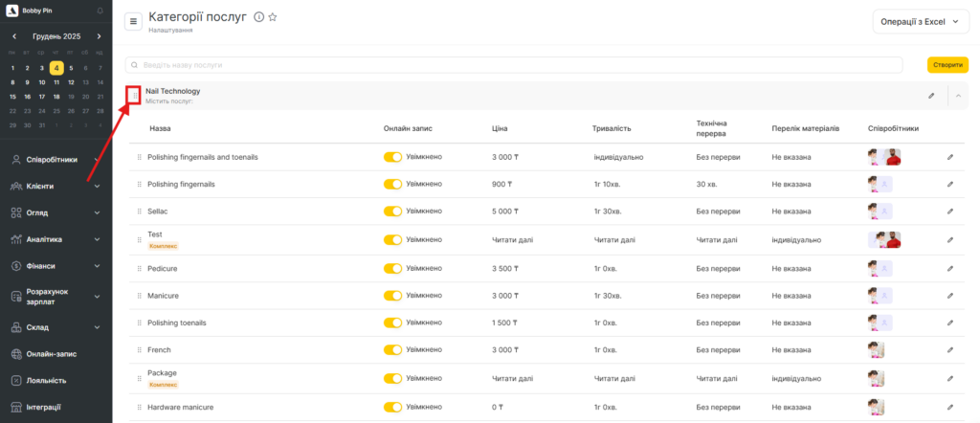Go to the next month in the calendar
Viewport: 980px width, 423px height.
coord(99,36)
